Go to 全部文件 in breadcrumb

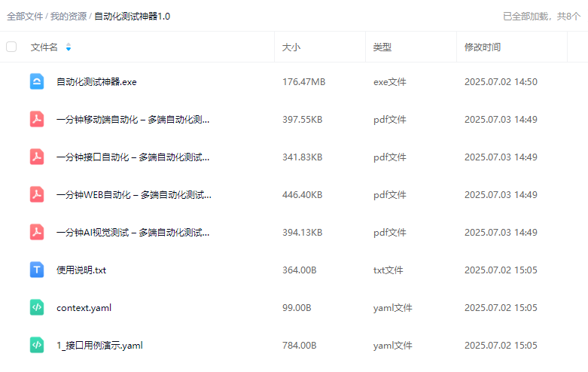click(x=25, y=17)
